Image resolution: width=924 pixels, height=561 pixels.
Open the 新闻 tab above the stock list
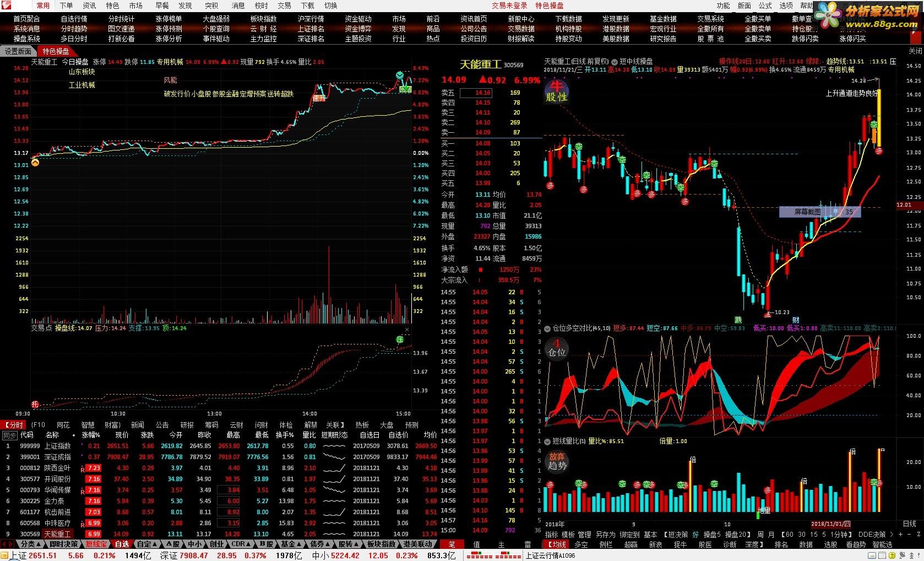pyautogui.click(x=137, y=425)
